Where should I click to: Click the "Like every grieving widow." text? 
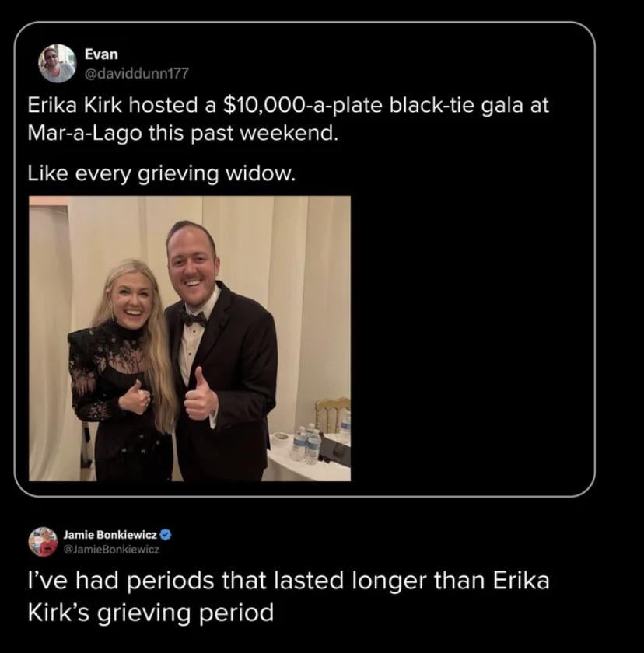click(162, 174)
